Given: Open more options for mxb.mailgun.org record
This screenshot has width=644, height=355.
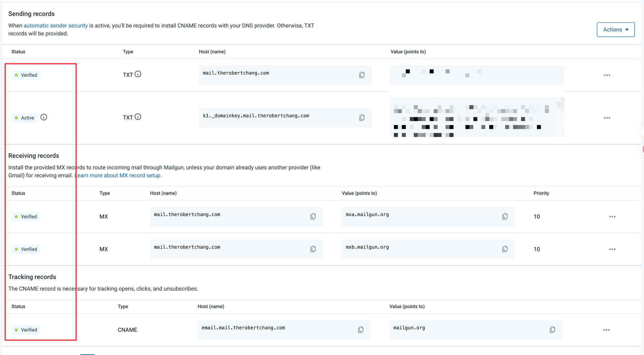Looking at the screenshot, I should 612,249.
